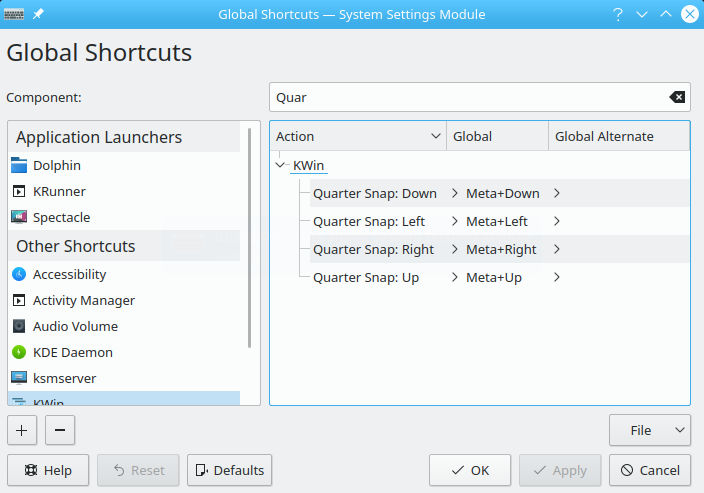Click the Reset button

tap(138, 470)
